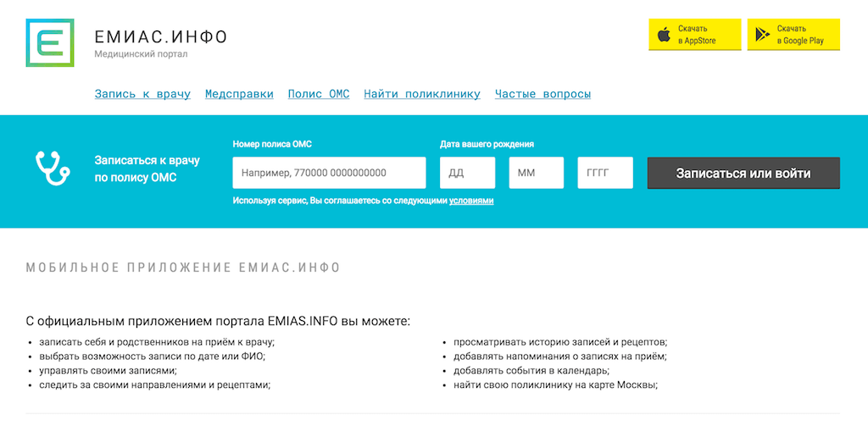This screenshot has height=426, width=868.
Task: Focus the OMS policy number field
Action: pos(329,173)
